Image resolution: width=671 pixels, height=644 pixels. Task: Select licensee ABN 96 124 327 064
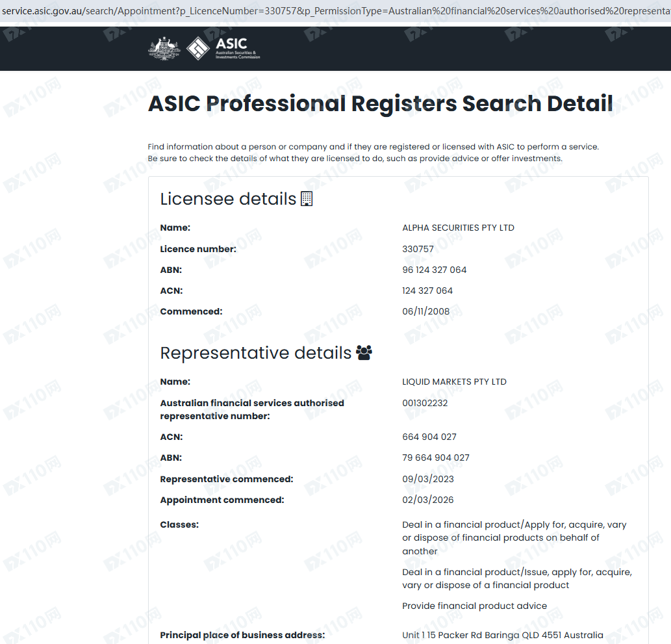[435, 270]
